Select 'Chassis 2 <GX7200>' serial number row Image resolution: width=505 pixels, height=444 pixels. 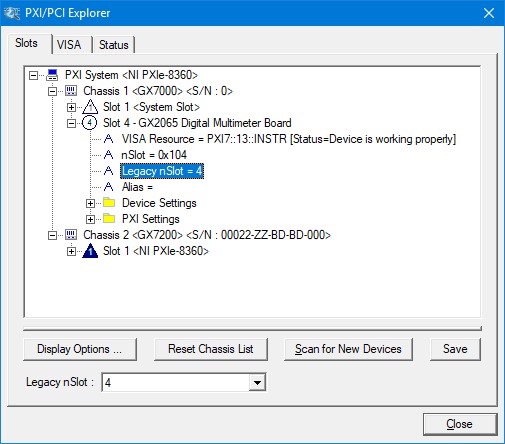(207, 235)
